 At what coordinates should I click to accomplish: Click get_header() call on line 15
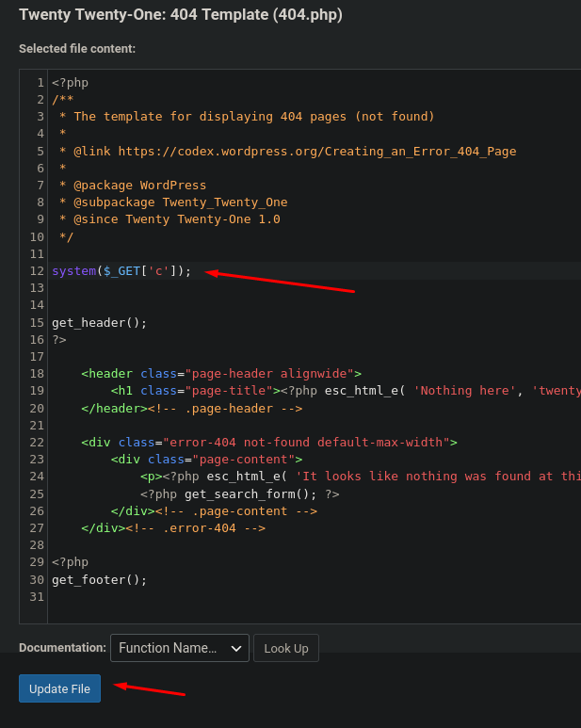tap(99, 322)
